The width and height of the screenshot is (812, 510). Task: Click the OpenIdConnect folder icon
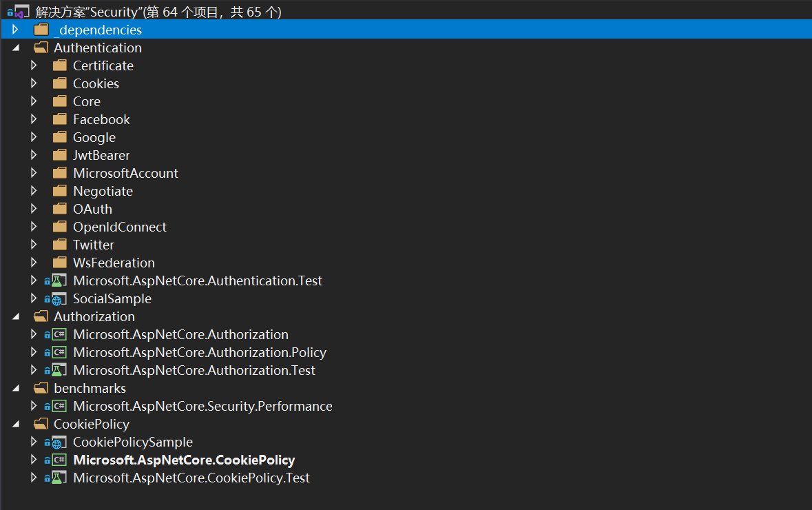click(60, 227)
